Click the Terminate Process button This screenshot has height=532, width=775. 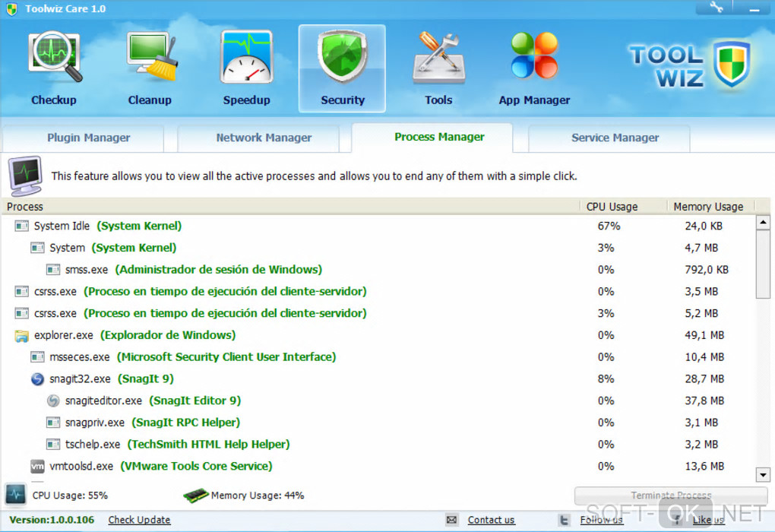[x=671, y=495]
